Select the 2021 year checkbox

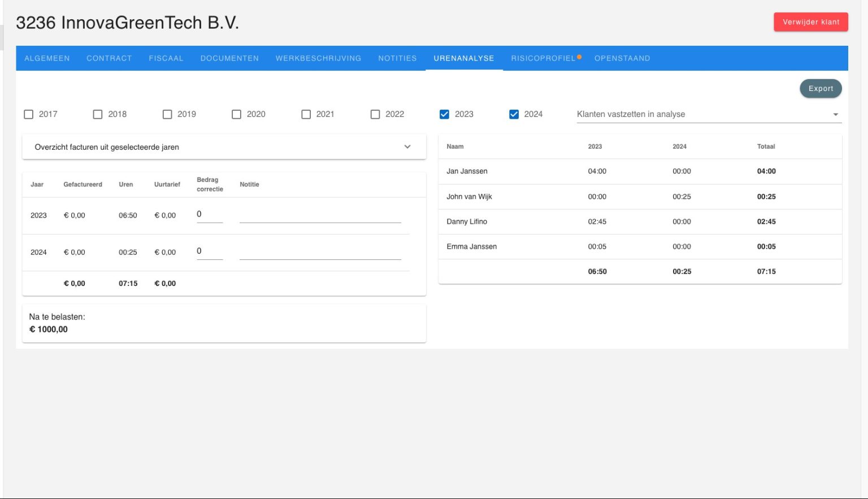click(306, 114)
